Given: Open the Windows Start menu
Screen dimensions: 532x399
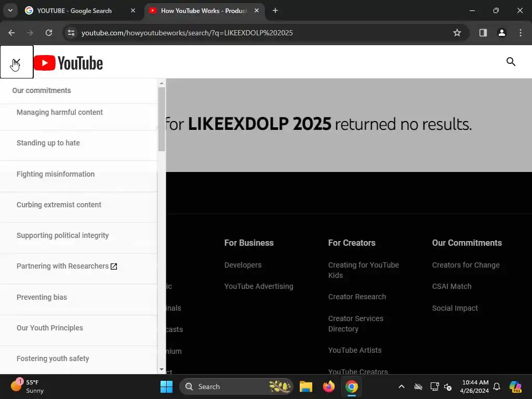Looking at the screenshot, I should point(166,387).
